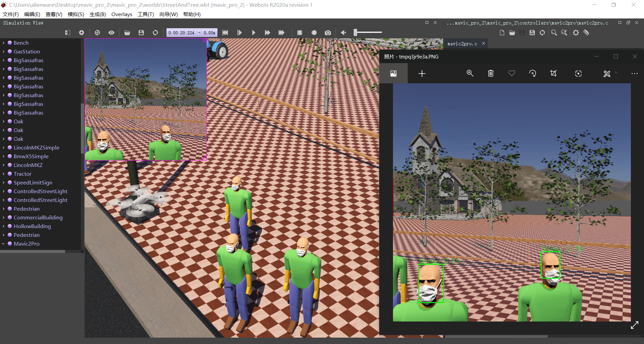Viewport: 644px width, 344px height.
Task: Click the Photos visual search icon
Action: point(578,74)
